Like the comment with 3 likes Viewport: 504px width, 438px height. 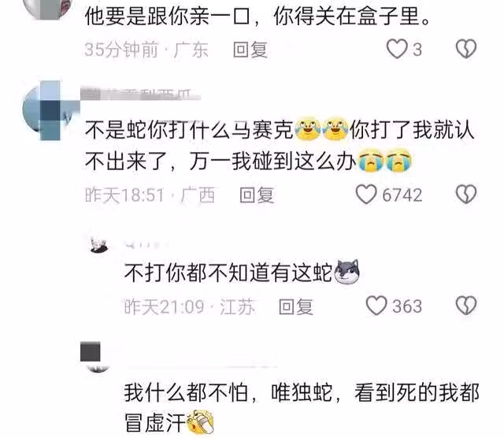[397, 49]
